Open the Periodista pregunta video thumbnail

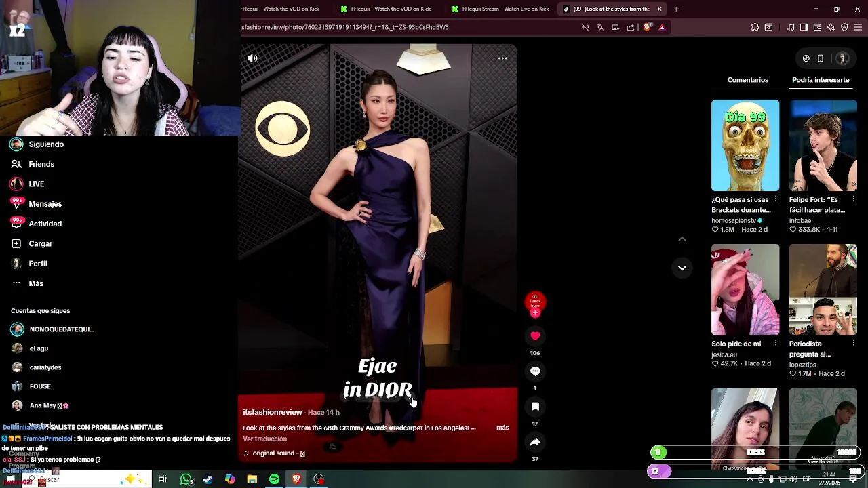[823, 289]
